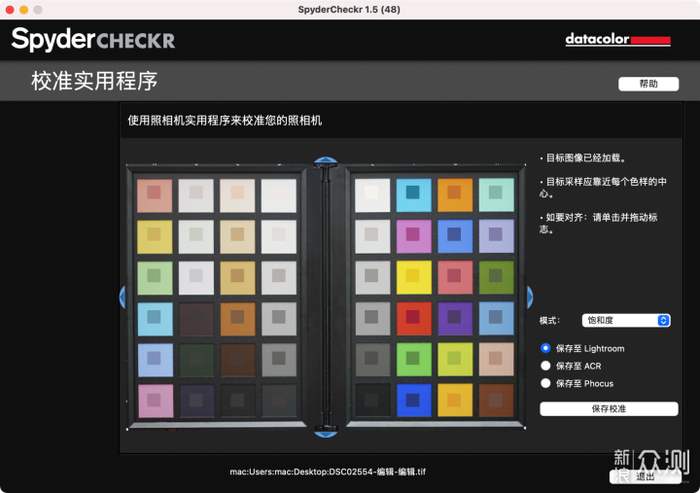
Task: Click the dropdown arrows on 饱和度 selector
Action: (x=663, y=320)
